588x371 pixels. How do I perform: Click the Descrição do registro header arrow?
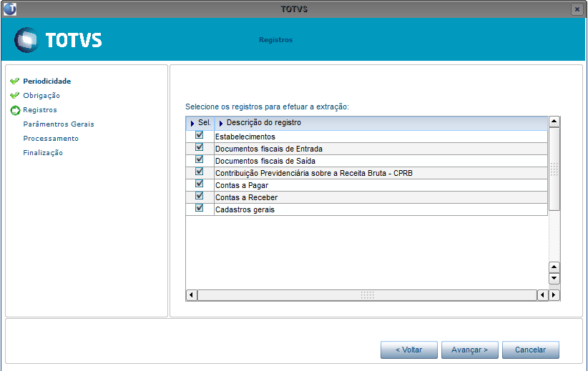click(x=221, y=123)
